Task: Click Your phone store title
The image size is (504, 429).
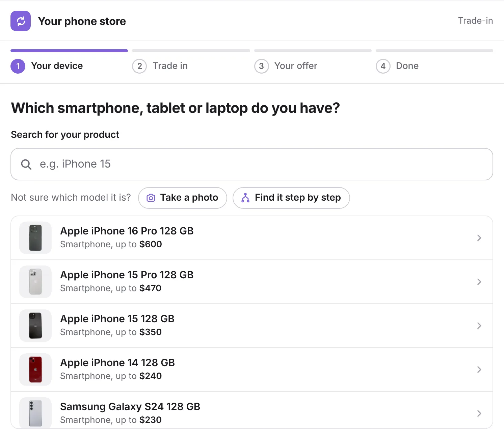Action: (82, 21)
